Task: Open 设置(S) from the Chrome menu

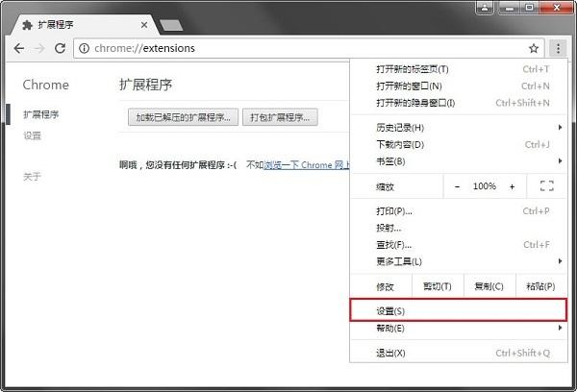Action: 458,311
